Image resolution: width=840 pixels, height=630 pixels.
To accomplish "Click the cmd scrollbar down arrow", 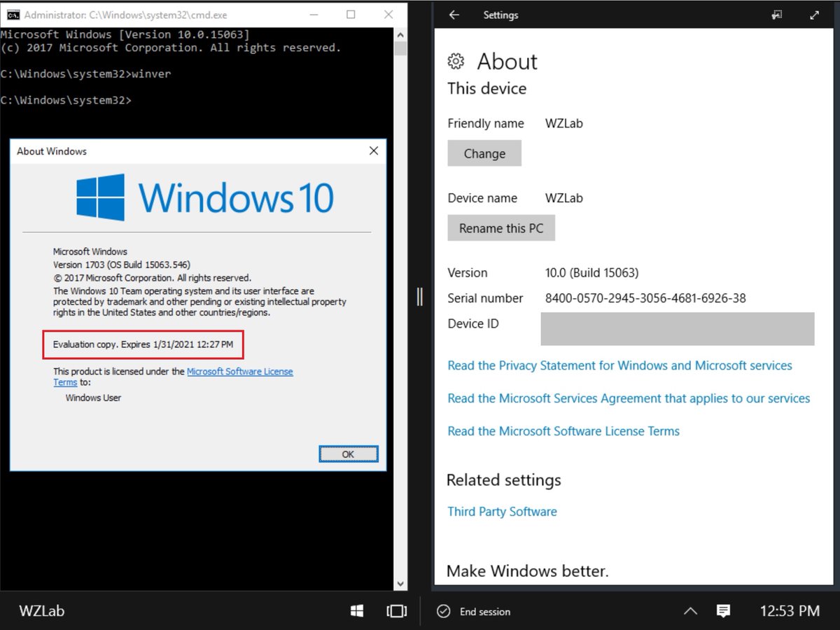I will point(400,582).
